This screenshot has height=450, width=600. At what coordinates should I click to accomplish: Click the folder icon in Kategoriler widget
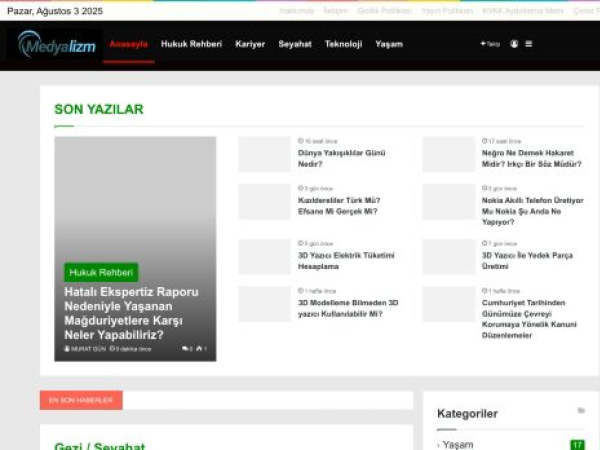[581, 411]
